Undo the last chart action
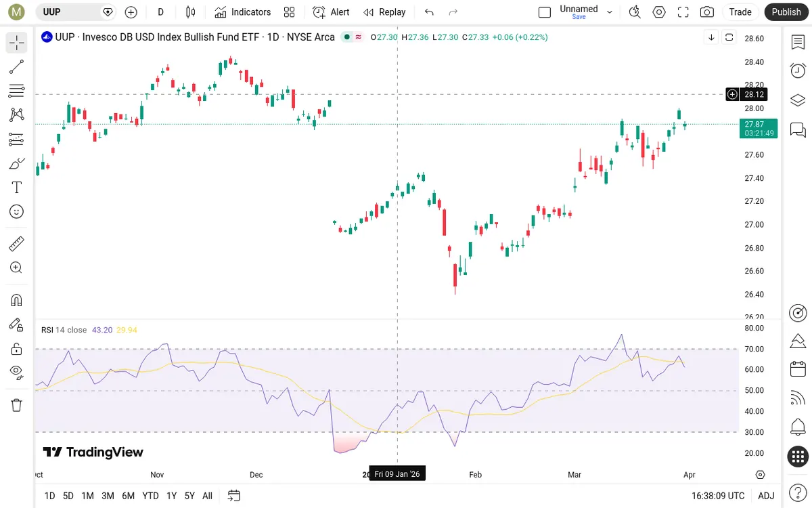 (x=429, y=12)
